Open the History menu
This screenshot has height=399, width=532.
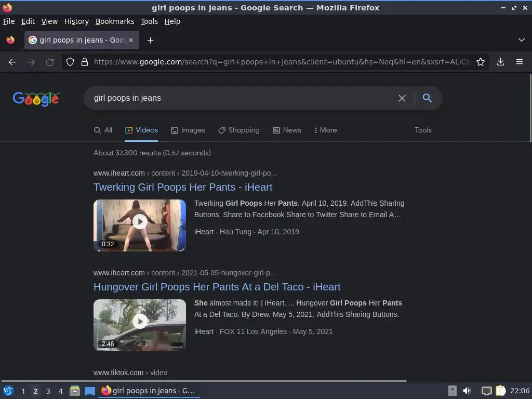[x=76, y=21]
